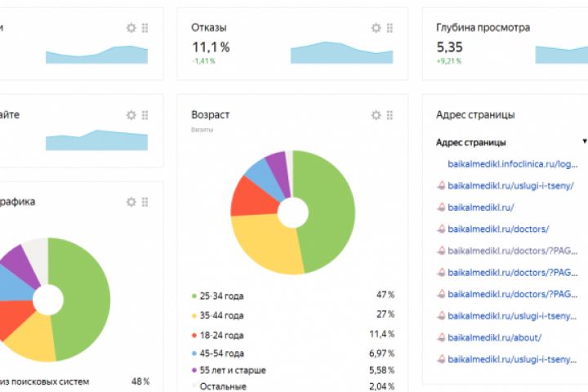Click yellow 35-44 pie segment in Возраст
Screen dimensions: 588x392
pyautogui.click(x=265, y=246)
